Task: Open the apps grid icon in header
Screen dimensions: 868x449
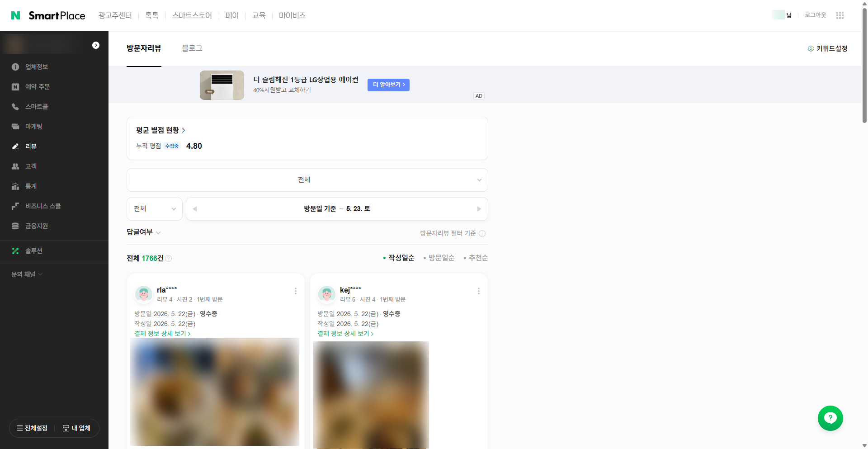Action: click(840, 15)
